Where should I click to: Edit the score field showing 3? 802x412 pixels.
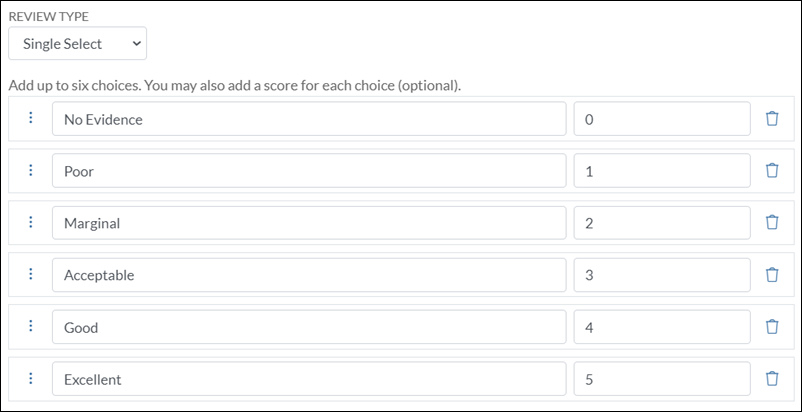(x=661, y=275)
